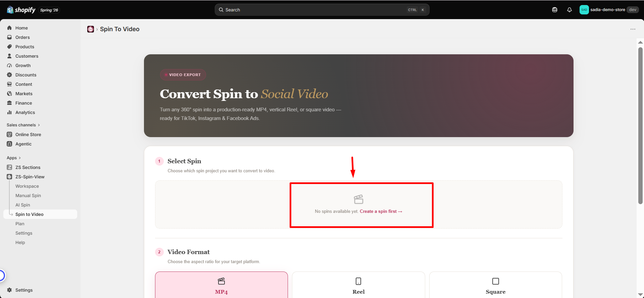Click the Products tag icon
The image size is (644, 298).
point(9,47)
